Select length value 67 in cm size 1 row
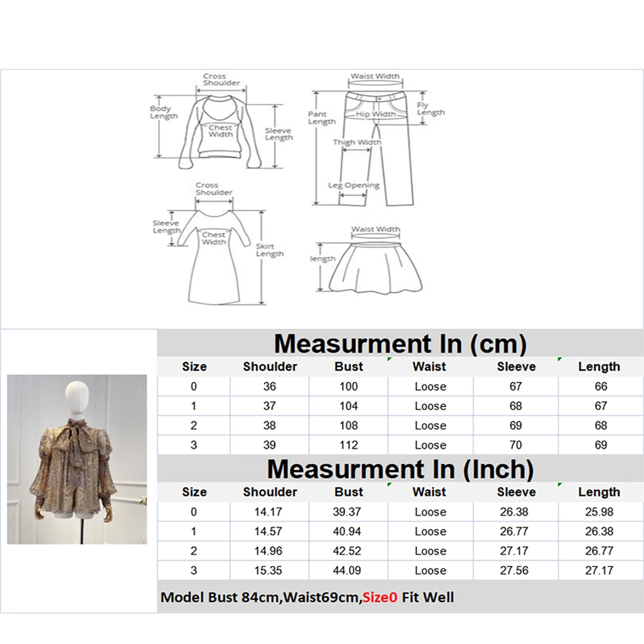The image size is (644, 644). [601, 406]
